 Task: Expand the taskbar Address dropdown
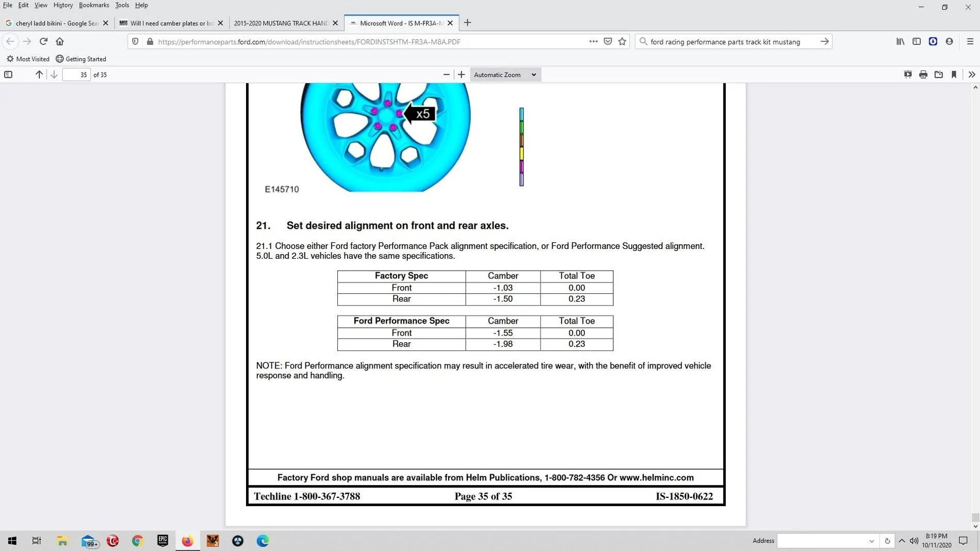click(872, 541)
